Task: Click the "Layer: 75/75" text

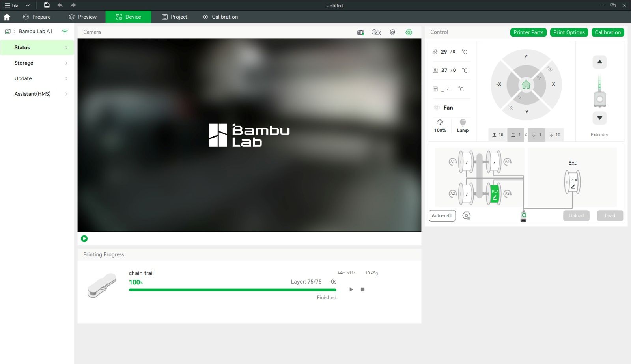Action: pyautogui.click(x=306, y=282)
